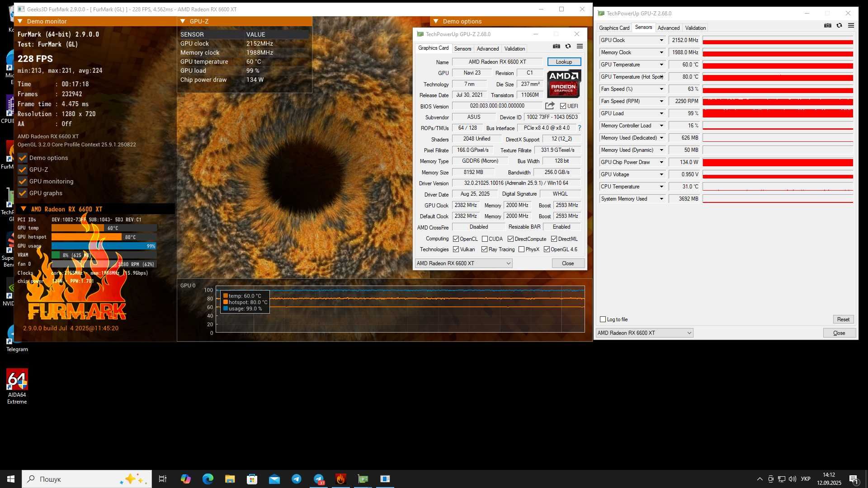Launch Microsoft Edge from taskbar
Viewport: 868px width, 488px height.
[208, 479]
